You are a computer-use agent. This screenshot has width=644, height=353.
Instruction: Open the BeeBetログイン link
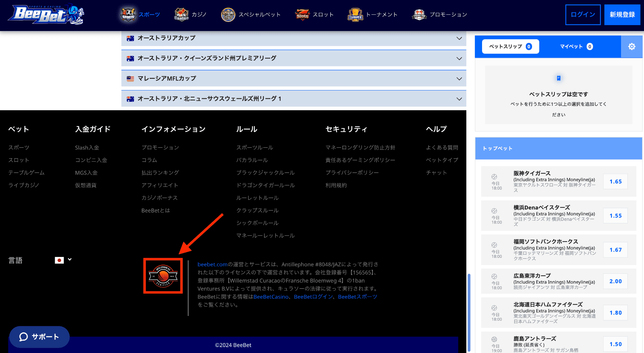(313, 297)
